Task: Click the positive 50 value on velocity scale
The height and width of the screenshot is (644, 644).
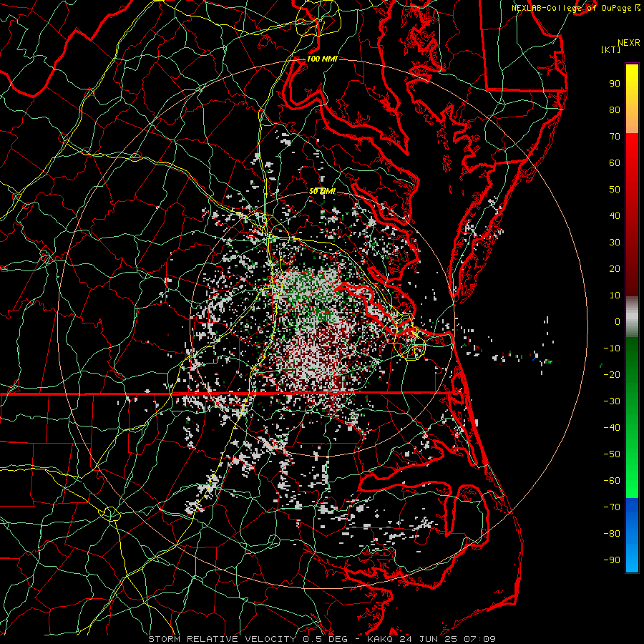Action: coord(615,190)
